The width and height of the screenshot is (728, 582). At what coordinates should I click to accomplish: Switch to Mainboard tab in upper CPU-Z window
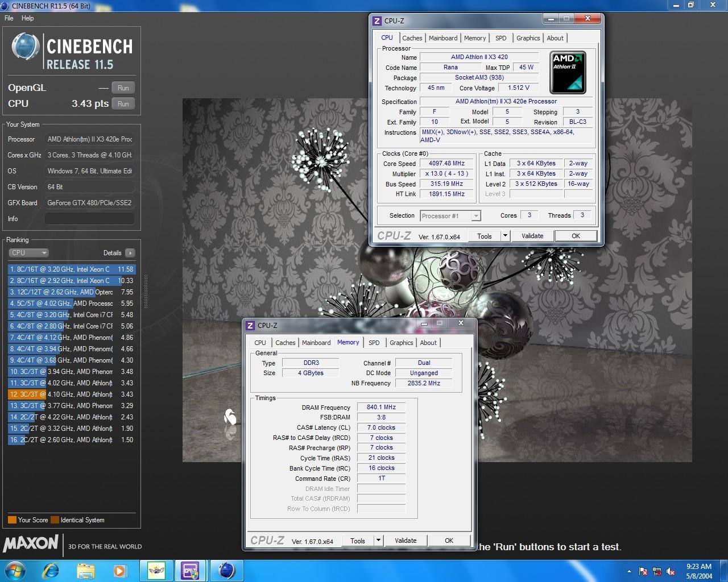[443, 38]
